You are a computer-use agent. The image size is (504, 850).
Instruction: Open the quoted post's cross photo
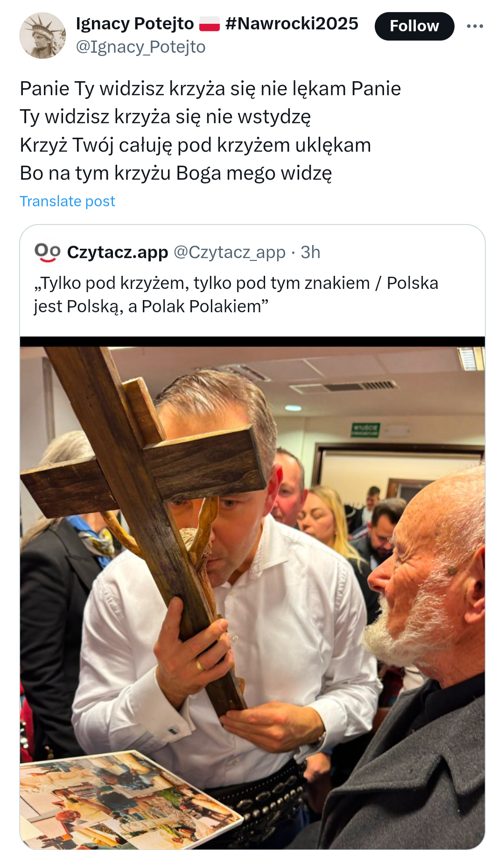tap(252, 593)
